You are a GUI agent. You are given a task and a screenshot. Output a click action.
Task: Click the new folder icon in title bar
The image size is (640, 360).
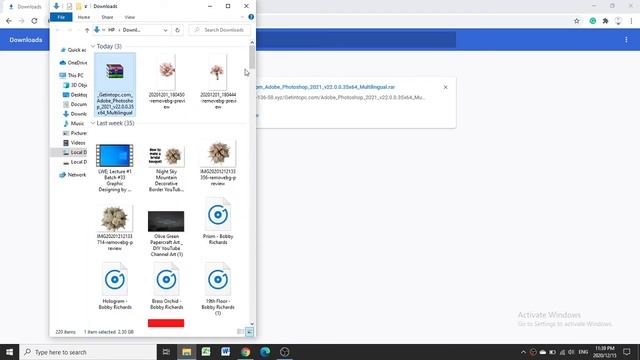[79, 6]
